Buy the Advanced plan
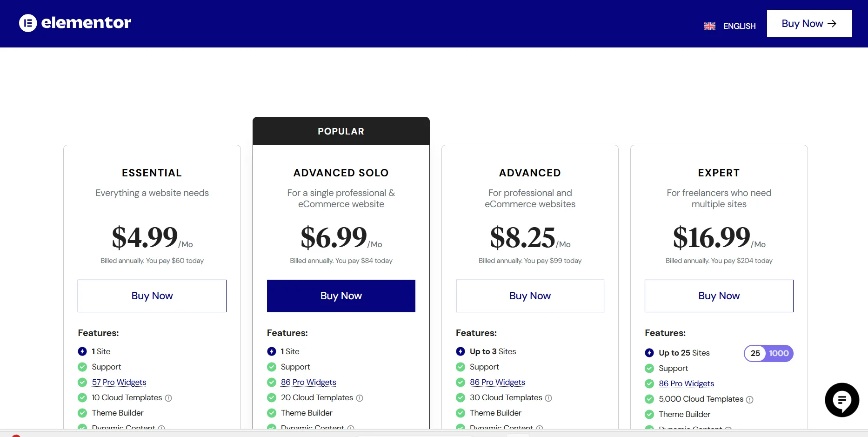The image size is (868, 437). [530, 296]
